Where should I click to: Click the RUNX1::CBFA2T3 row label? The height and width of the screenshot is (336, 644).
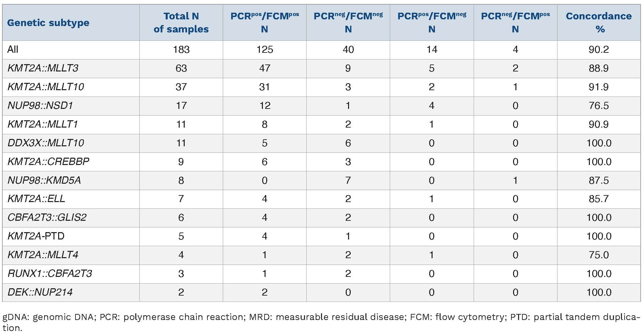tap(50, 274)
